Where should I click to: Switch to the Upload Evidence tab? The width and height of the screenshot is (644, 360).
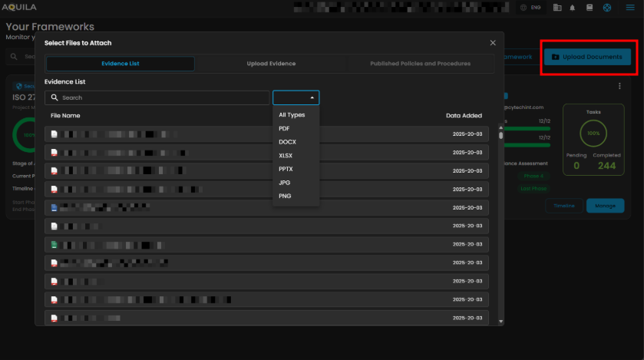(271, 64)
